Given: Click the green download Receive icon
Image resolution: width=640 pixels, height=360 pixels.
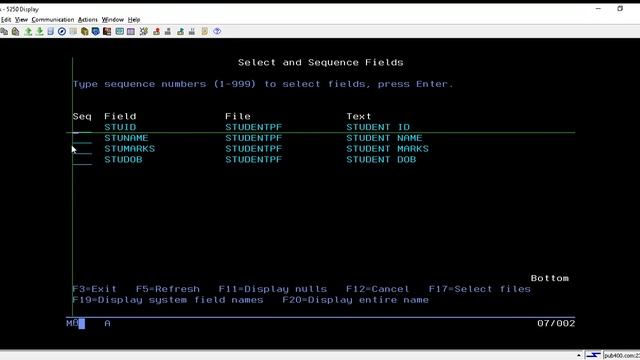Looking at the screenshot, I should point(39,31).
